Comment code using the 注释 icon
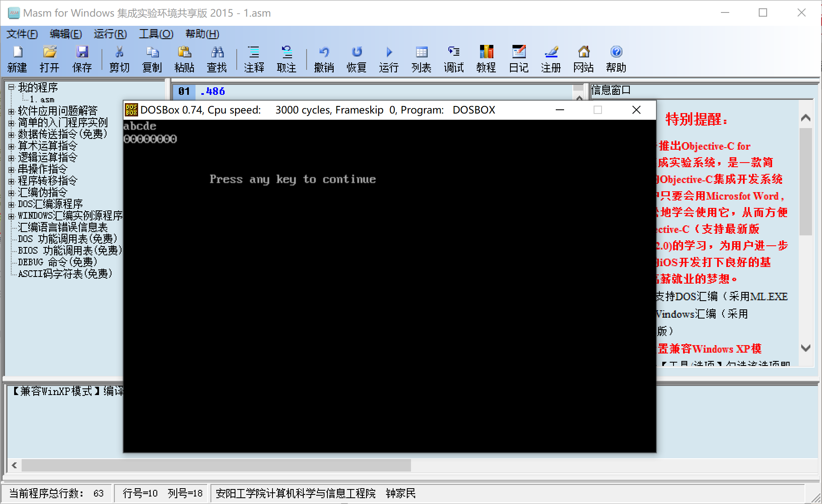 point(254,58)
